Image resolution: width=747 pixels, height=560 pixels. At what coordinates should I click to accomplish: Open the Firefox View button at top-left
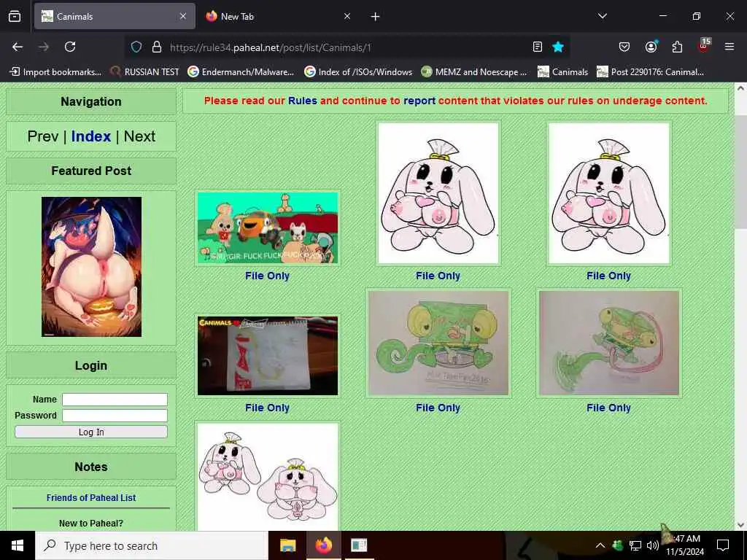pos(15,16)
